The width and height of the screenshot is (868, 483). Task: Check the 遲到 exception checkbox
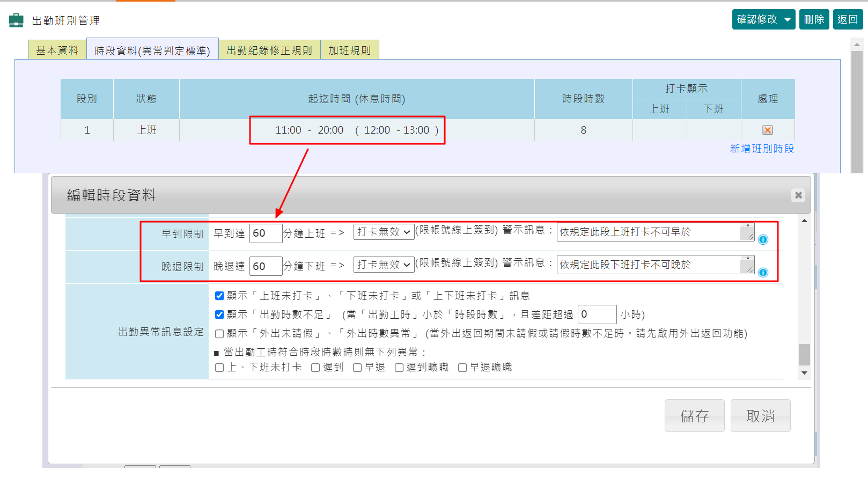tap(315, 367)
